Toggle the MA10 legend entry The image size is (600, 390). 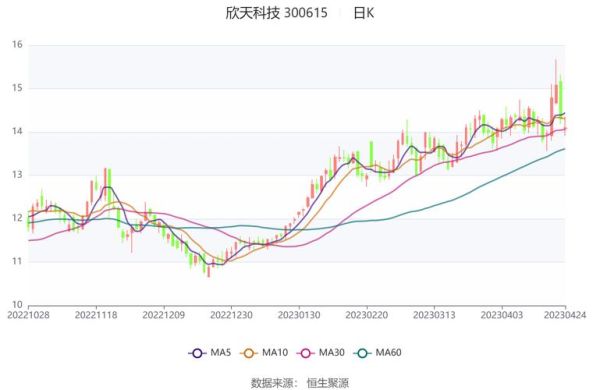pos(264,352)
